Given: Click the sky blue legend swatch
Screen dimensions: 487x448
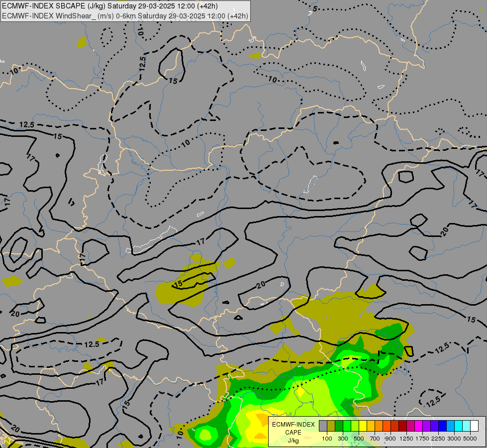Looking at the screenshot, I should (x=451, y=426).
